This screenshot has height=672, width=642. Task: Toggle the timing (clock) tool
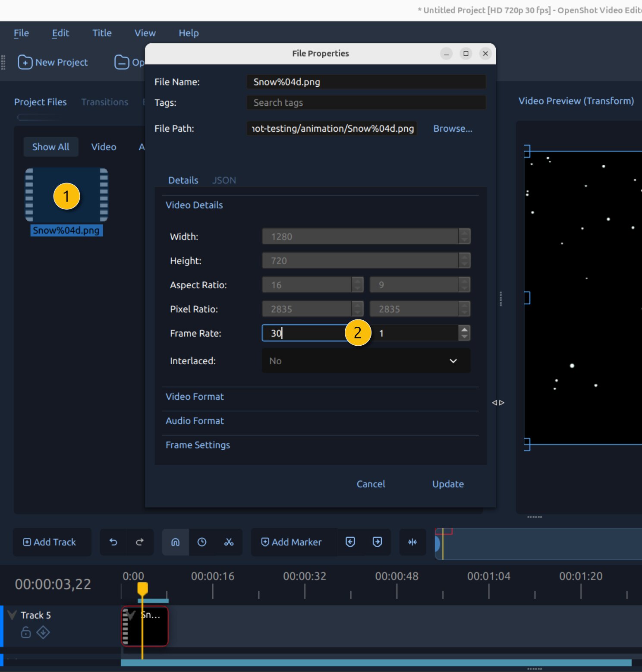202,542
